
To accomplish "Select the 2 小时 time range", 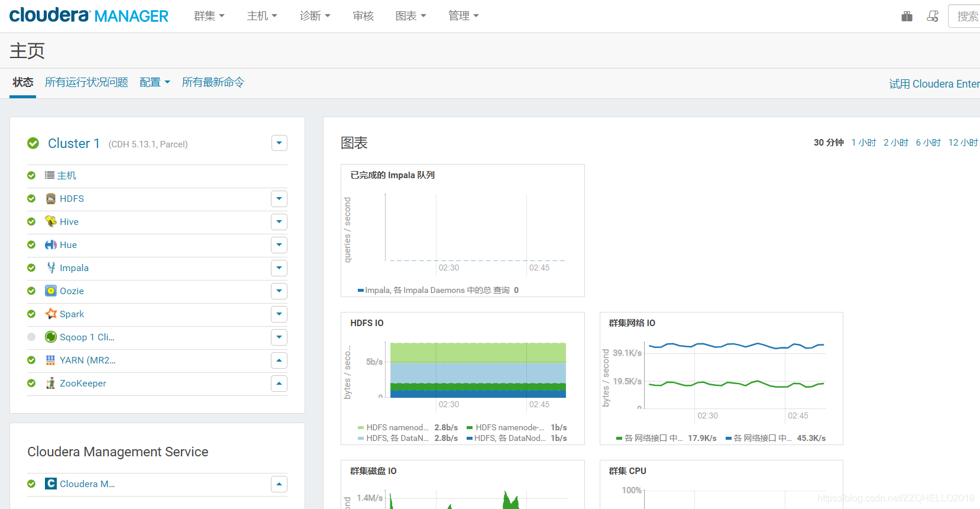I will pyautogui.click(x=896, y=143).
